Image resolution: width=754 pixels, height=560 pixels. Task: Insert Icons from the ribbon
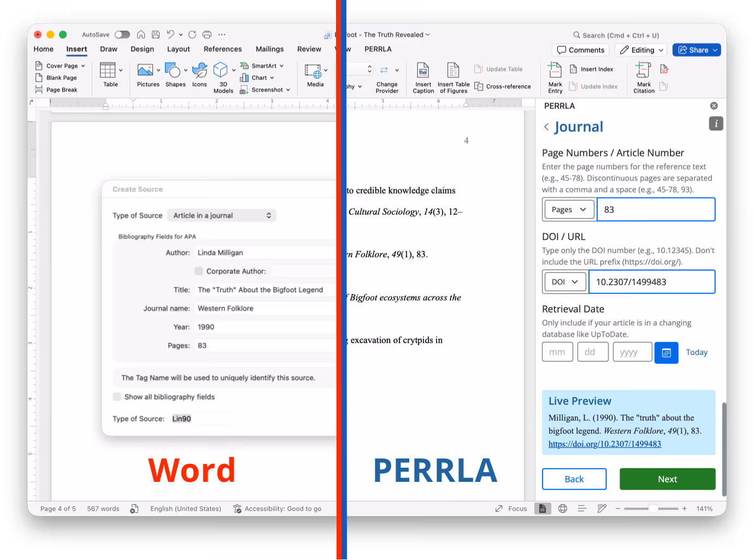point(199,75)
